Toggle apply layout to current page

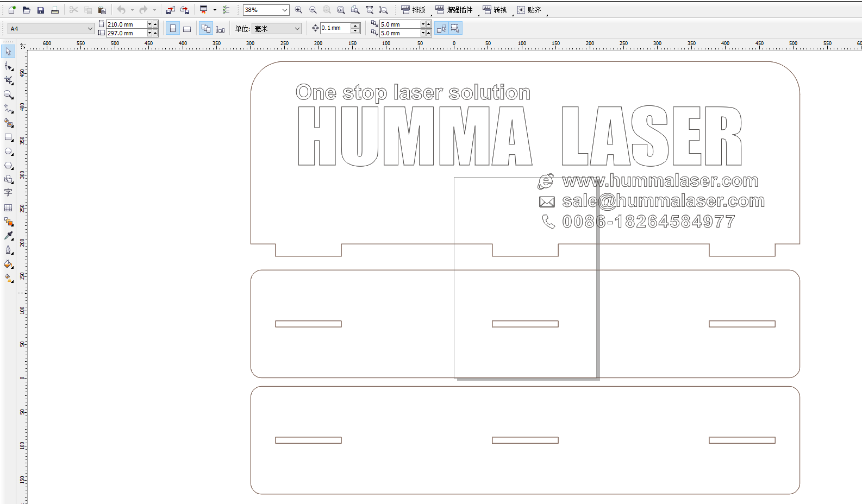point(220,28)
